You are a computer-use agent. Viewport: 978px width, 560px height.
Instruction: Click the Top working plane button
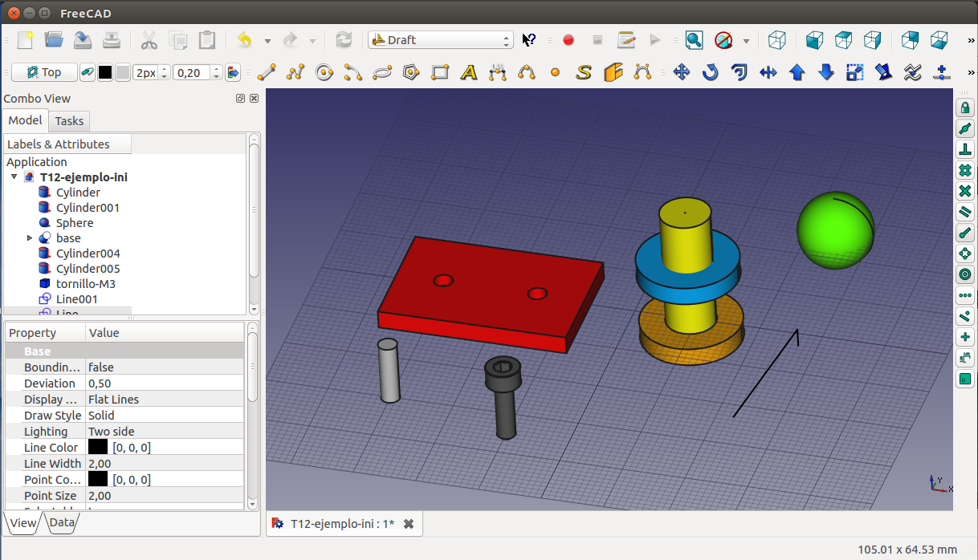point(44,72)
